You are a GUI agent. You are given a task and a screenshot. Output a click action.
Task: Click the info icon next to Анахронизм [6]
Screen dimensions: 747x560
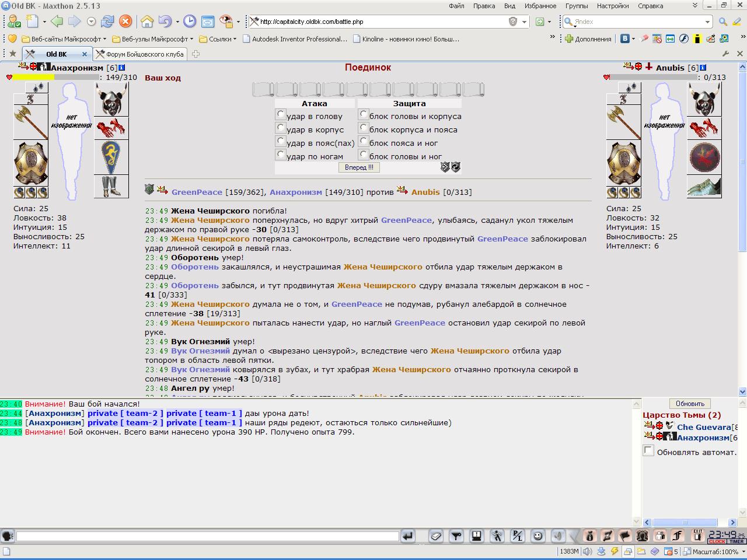(x=123, y=68)
